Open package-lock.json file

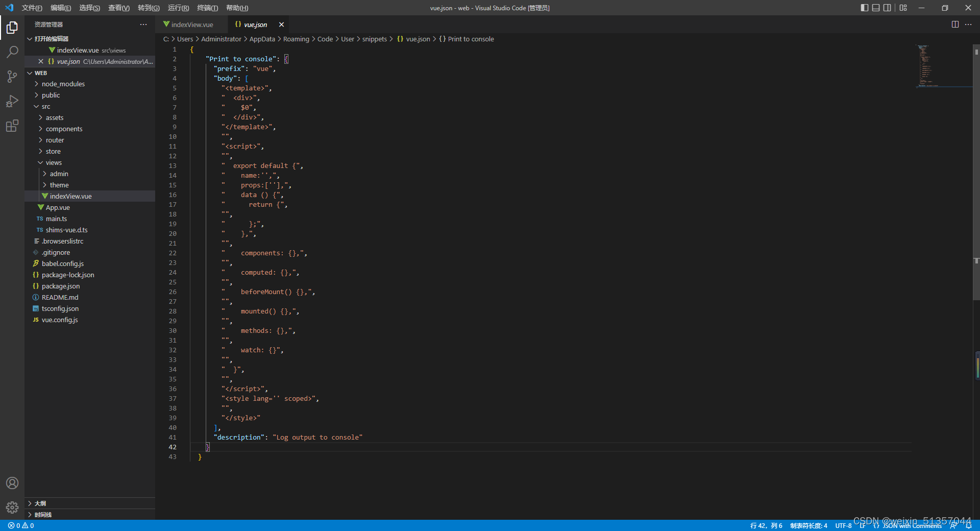pyautogui.click(x=90, y=275)
